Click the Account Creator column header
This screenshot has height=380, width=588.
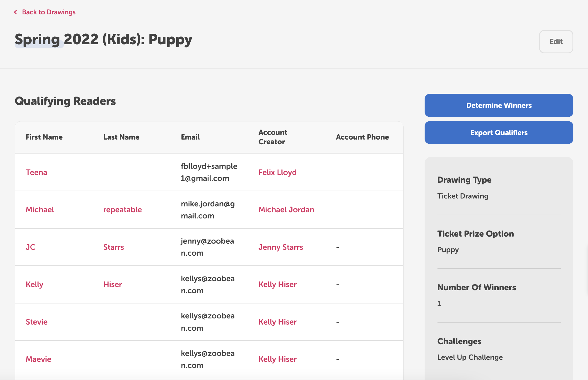(273, 137)
